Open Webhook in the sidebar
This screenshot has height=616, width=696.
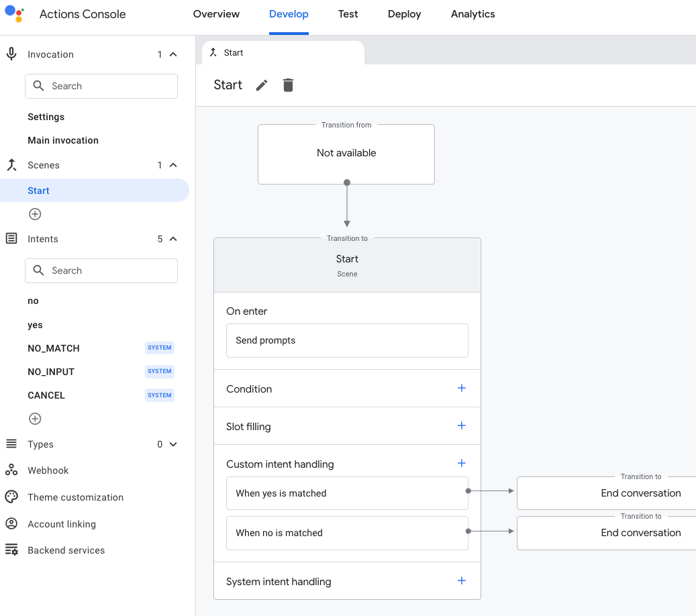click(x=48, y=470)
